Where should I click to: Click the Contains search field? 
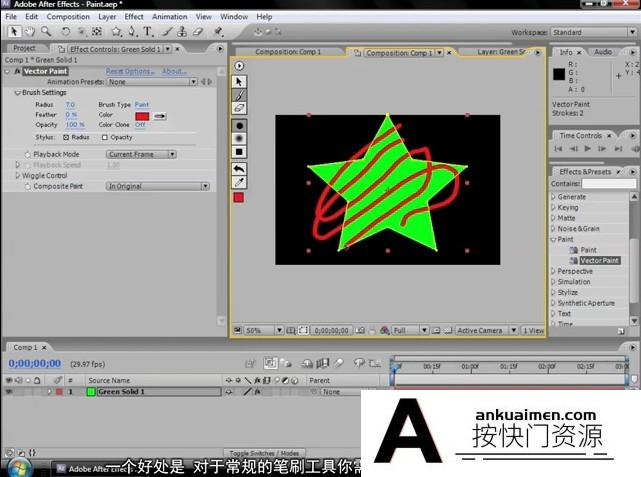(609, 184)
